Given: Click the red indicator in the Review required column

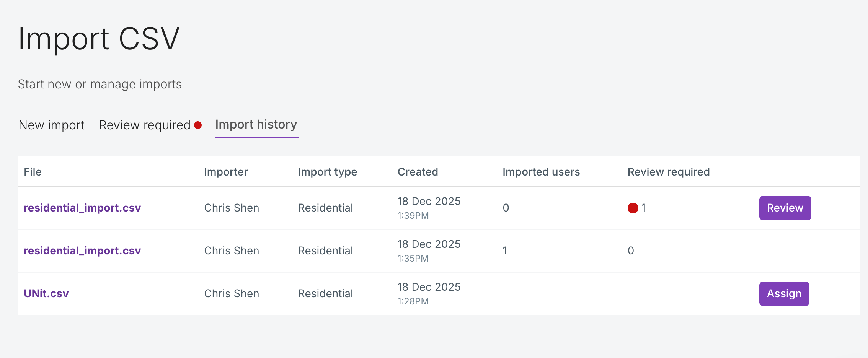Looking at the screenshot, I should click(633, 208).
